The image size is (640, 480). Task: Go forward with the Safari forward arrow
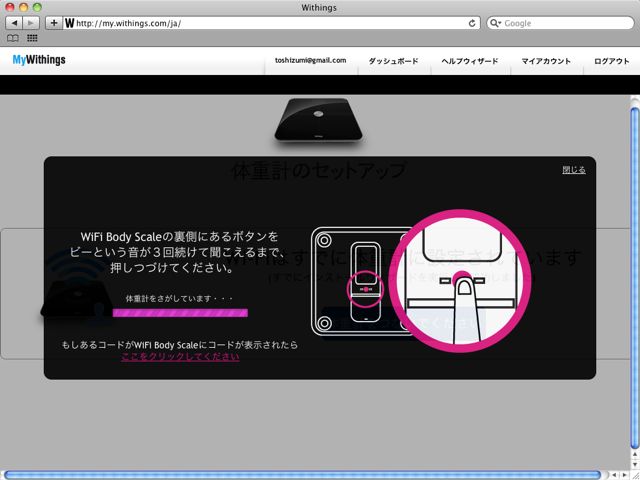31,23
